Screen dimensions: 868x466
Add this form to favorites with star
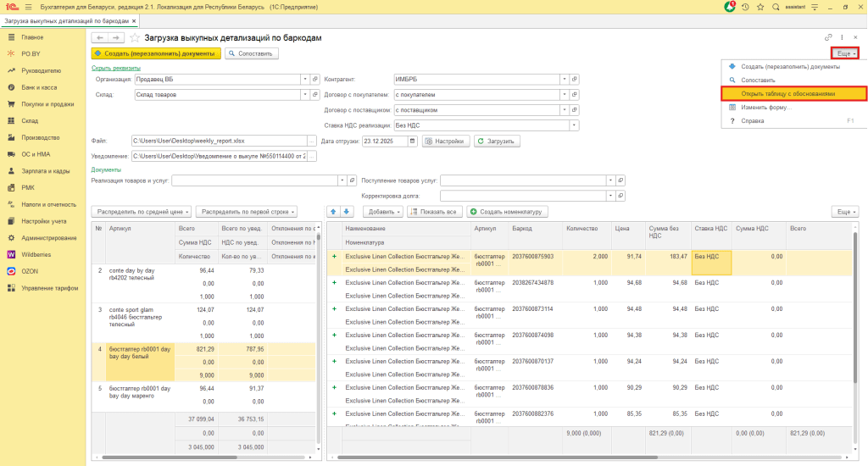(135, 38)
